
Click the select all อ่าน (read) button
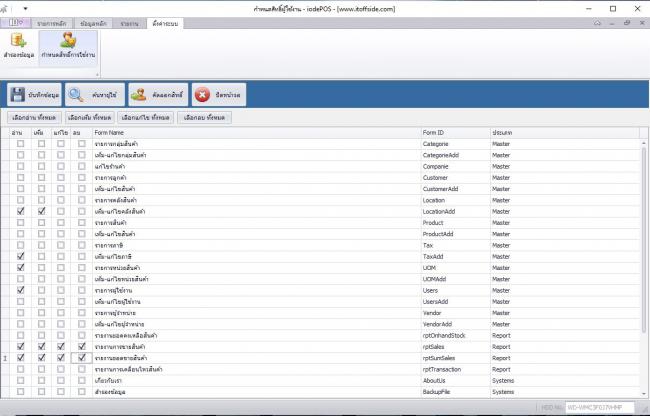coord(34,118)
